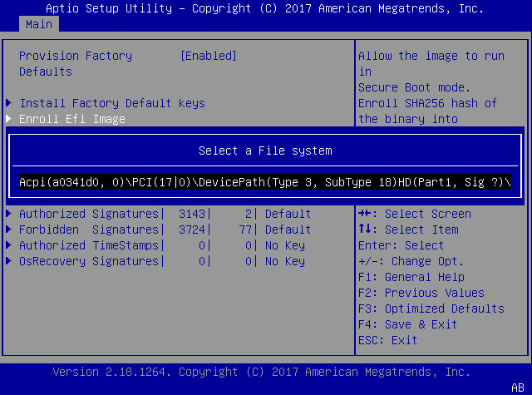Click F2: Previous Values hint
Viewport: 532px width, 395px height.
coord(421,293)
